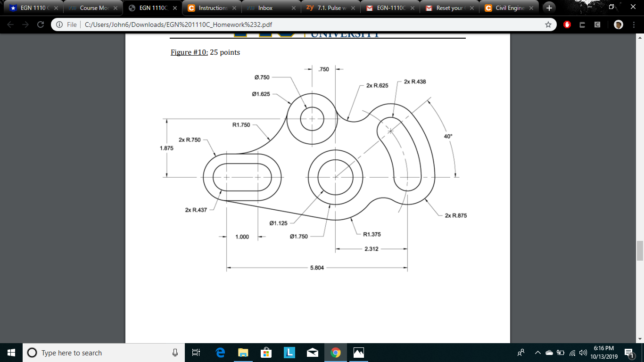The image size is (644, 362).
Task: Expand hidden icons with the tray chevron
Action: 538,353
